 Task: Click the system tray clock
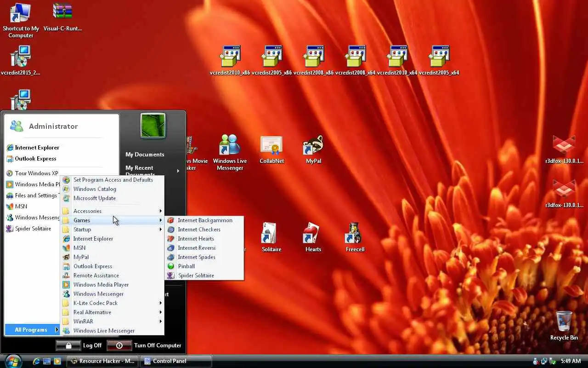coord(571,361)
